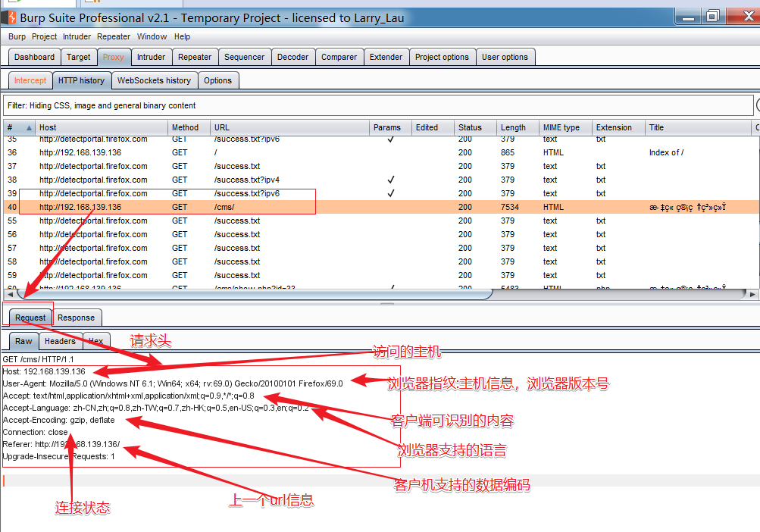
Task: Click the left arrow of the horizontal scrollbar
Action: [x=10, y=294]
